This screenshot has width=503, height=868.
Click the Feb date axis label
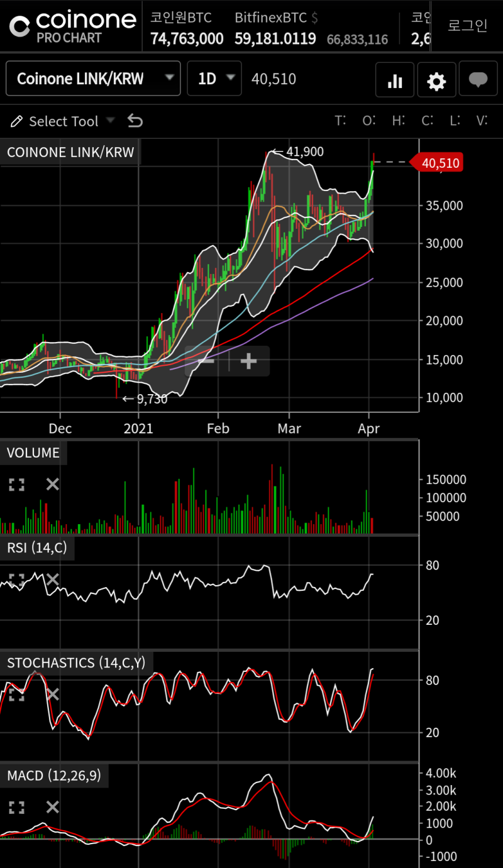[218, 429]
